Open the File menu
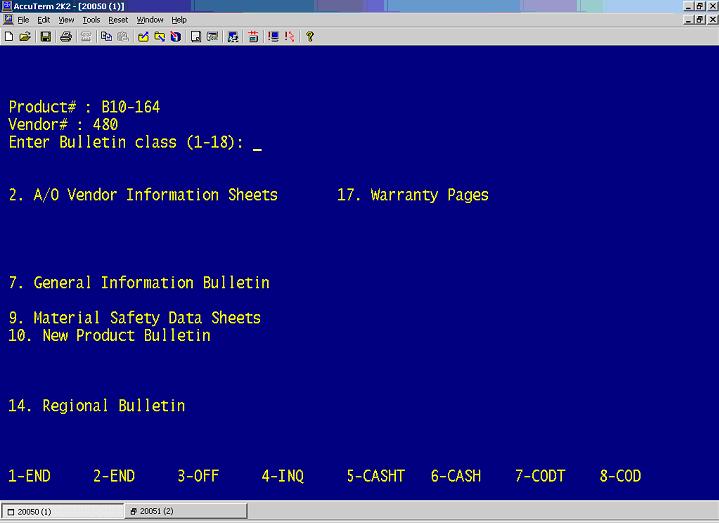The width and height of the screenshot is (719, 523). (22, 20)
